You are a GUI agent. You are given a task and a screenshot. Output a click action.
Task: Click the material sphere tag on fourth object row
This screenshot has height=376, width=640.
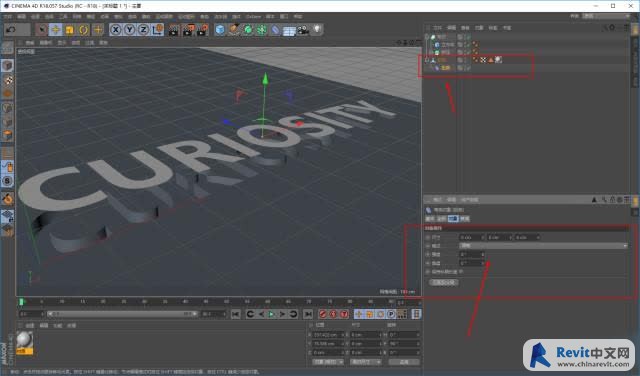pyautogui.click(x=498, y=60)
